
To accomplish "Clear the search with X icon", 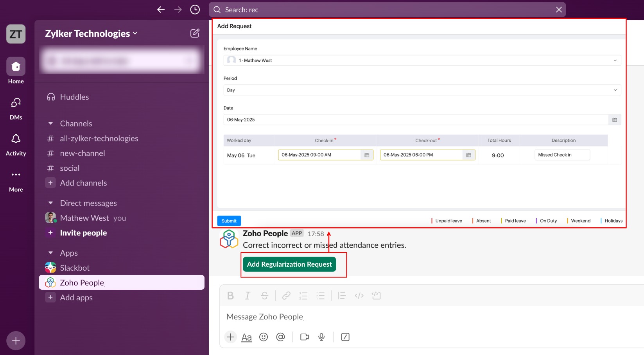I will pyautogui.click(x=559, y=10).
